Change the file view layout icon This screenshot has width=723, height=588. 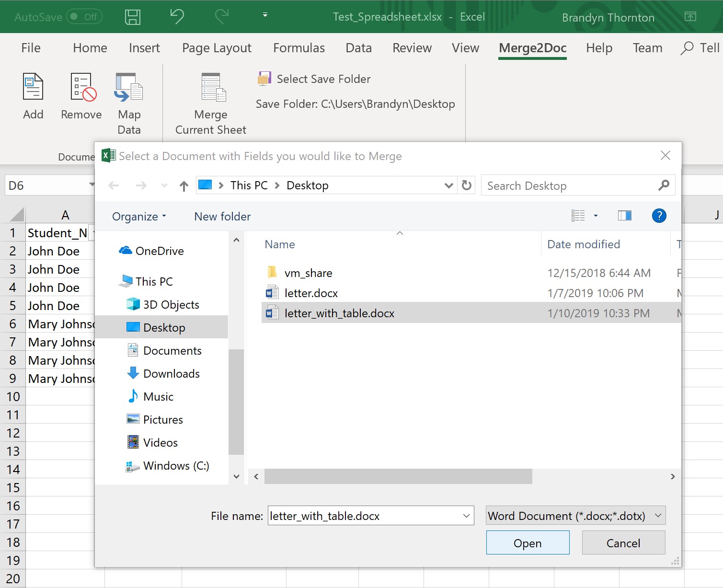pos(578,216)
